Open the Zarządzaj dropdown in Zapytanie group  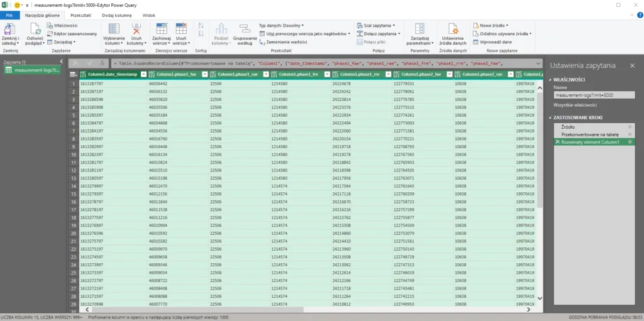tap(62, 42)
